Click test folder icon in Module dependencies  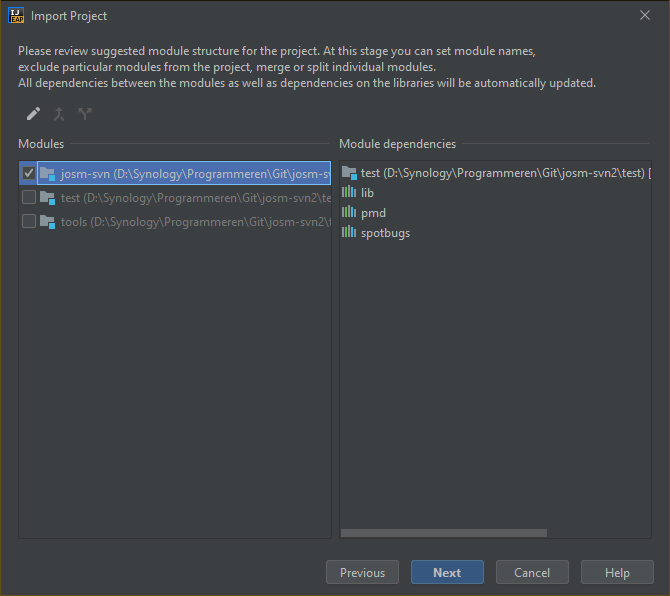349,172
